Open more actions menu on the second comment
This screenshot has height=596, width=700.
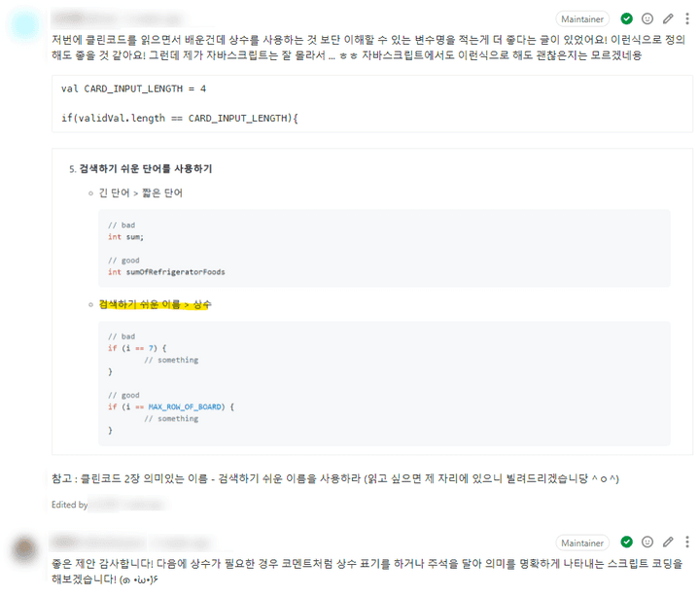pyautogui.click(x=687, y=542)
